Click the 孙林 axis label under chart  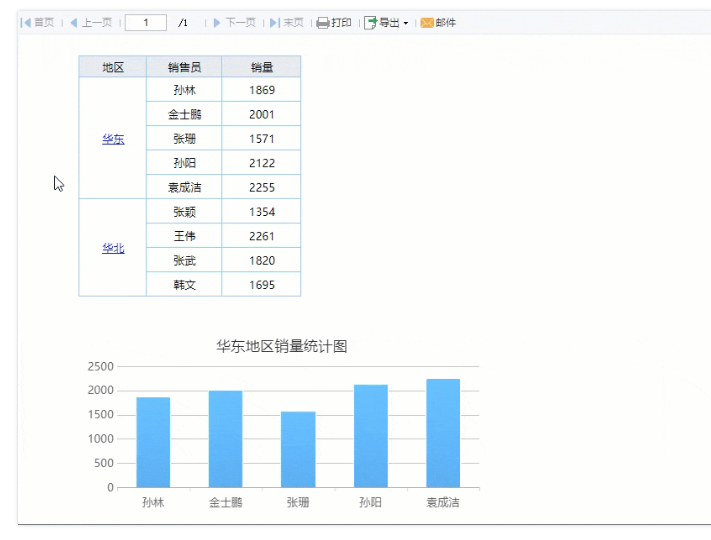[153, 502]
